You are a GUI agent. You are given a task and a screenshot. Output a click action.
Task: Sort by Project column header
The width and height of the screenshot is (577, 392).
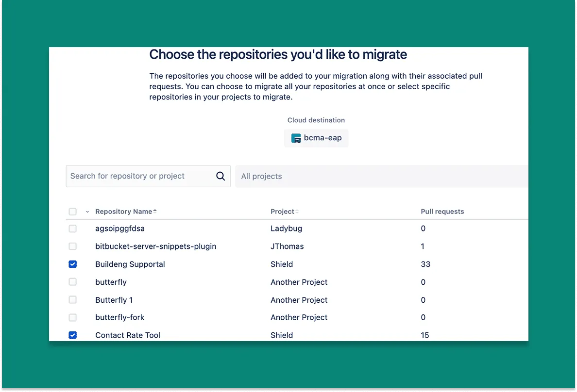tap(282, 212)
